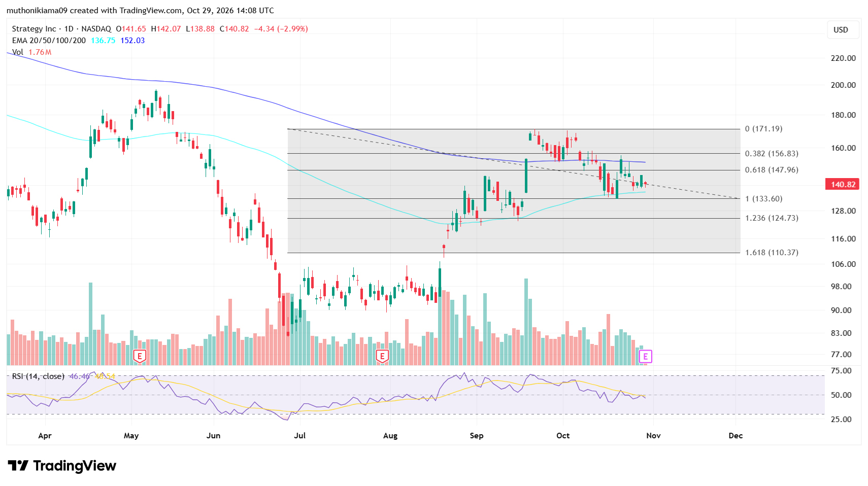Click the 77.00 price axis label
The image size is (868, 486).
(x=841, y=355)
